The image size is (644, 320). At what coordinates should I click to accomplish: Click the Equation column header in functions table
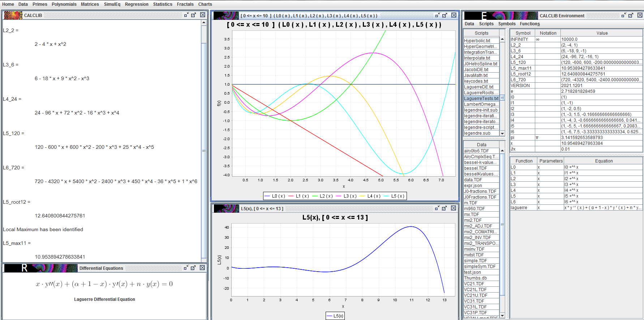point(604,161)
